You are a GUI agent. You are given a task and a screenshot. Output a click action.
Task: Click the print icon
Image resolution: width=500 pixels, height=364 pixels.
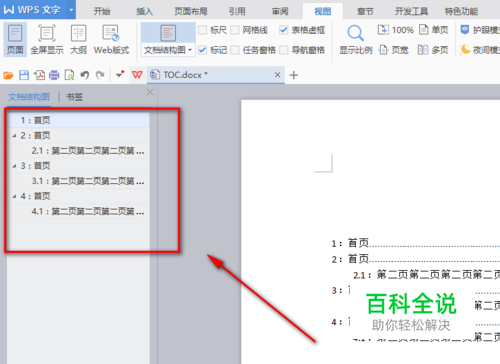[54, 75]
